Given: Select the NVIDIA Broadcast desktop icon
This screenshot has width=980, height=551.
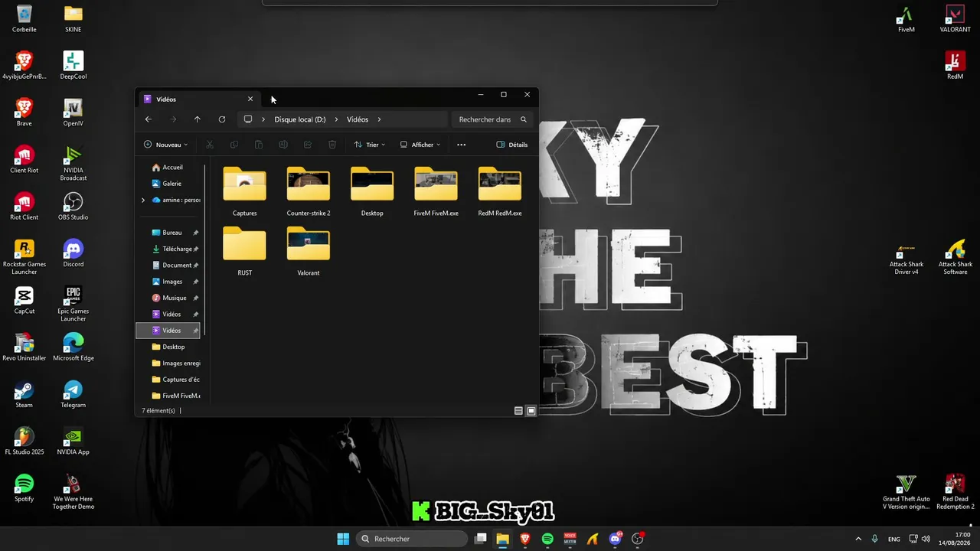Looking at the screenshot, I should tap(73, 163).
